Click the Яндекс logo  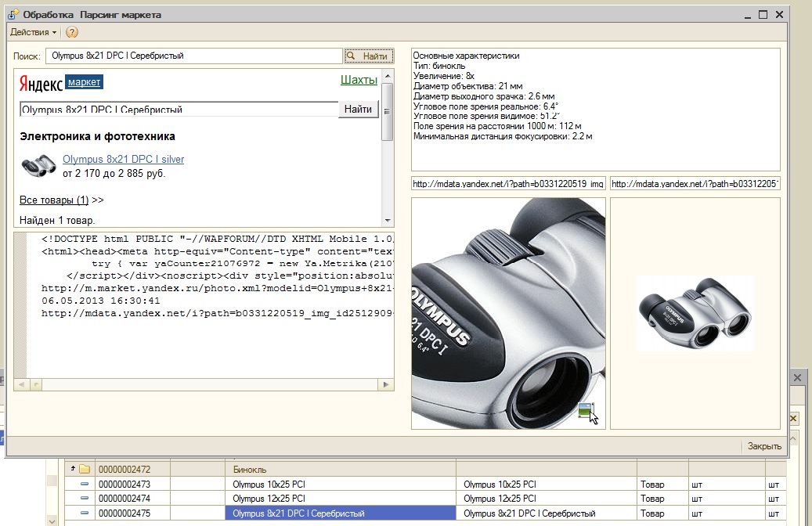coord(42,82)
